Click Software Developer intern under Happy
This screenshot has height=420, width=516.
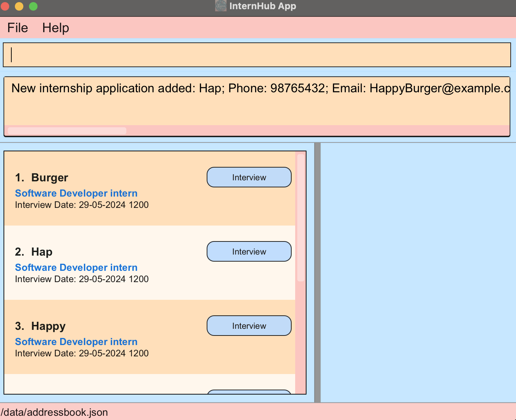click(76, 342)
